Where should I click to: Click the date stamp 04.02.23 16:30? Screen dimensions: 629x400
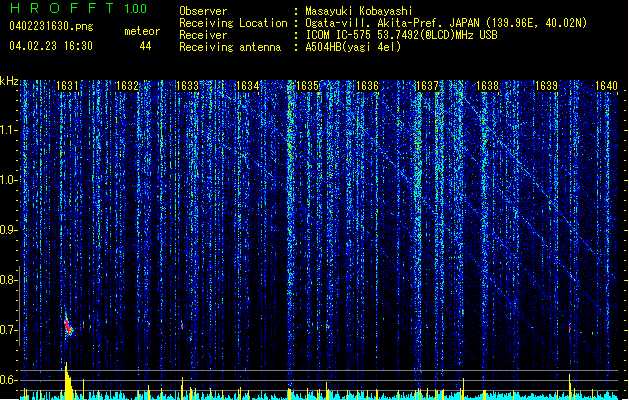click(x=51, y=46)
